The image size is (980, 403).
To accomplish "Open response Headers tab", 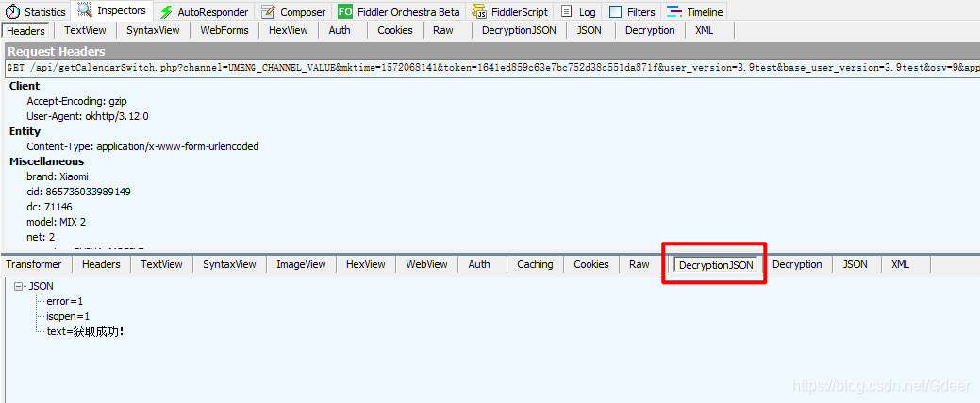I will coord(101,264).
